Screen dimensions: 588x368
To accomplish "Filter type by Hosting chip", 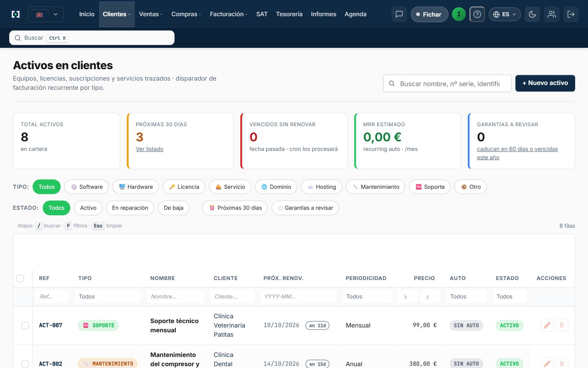I will tap(322, 187).
